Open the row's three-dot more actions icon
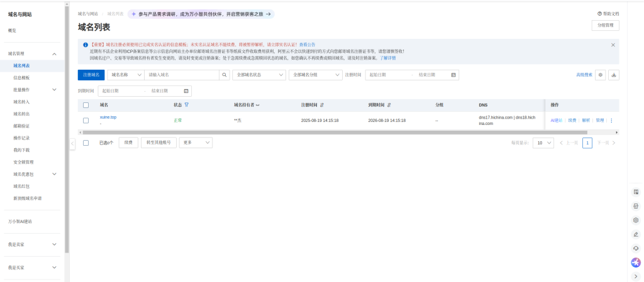Viewport: 644px width, 282px height. 611,120
